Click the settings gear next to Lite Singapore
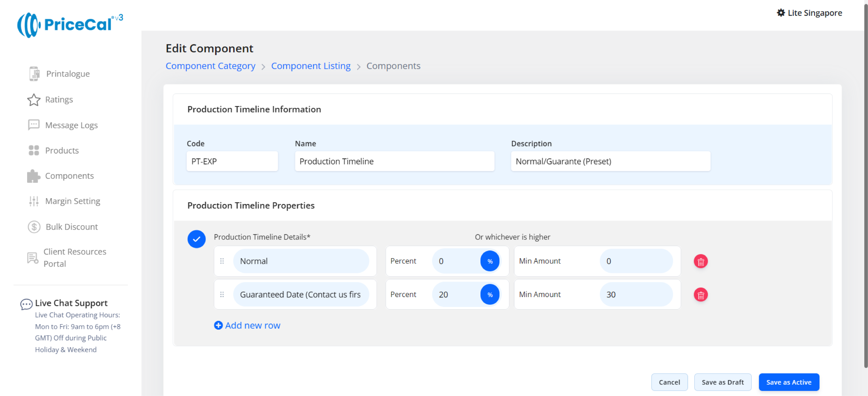The image size is (868, 396). tap(781, 13)
